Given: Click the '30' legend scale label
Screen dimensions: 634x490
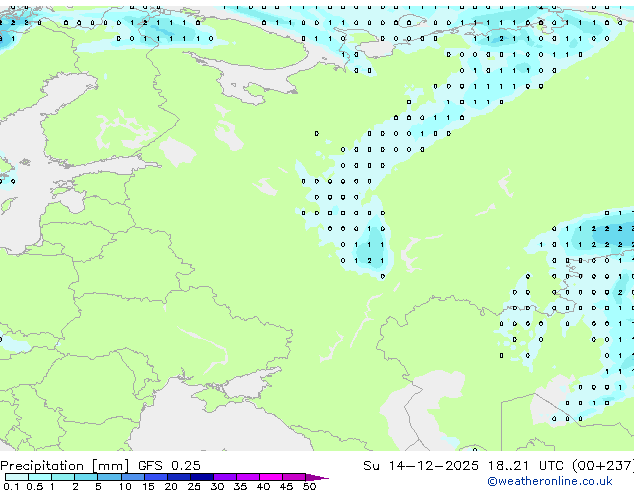Looking at the screenshot, I should pyautogui.click(x=217, y=486).
